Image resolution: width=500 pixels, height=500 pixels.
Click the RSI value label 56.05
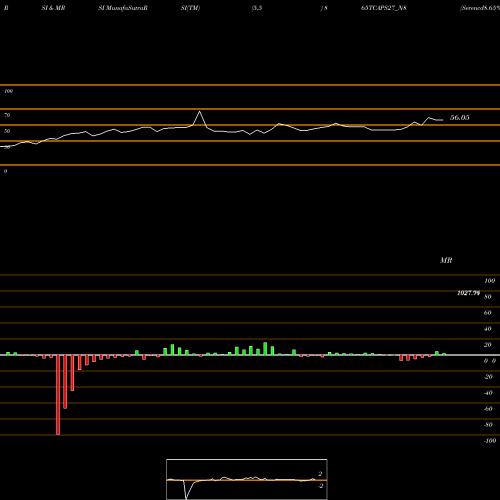(460, 117)
